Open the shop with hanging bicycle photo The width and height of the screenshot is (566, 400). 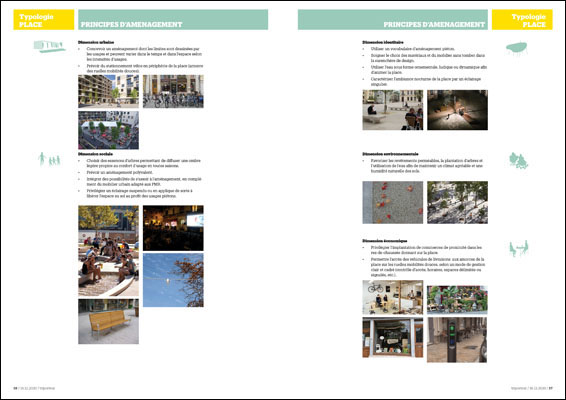tap(393, 297)
